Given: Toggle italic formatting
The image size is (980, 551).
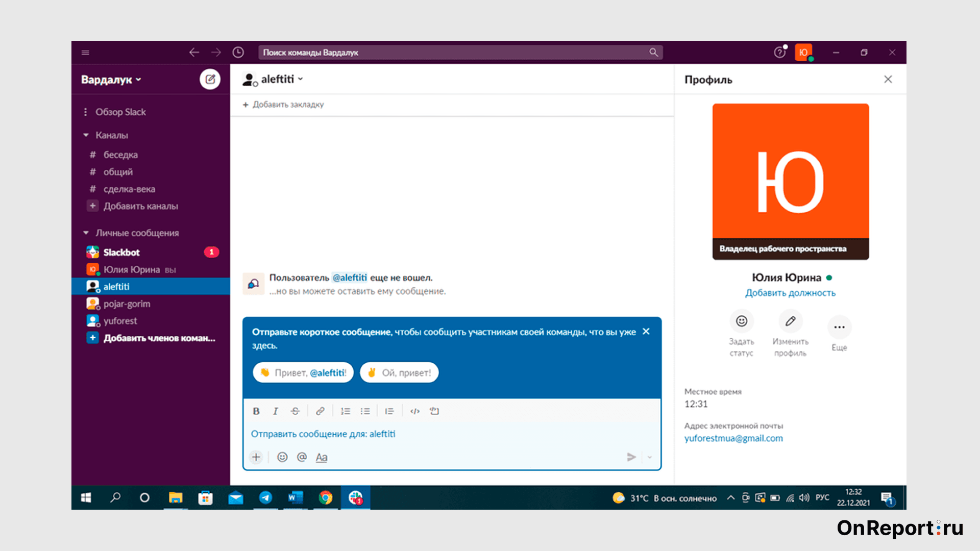Looking at the screenshot, I should click(x=275, y=411).
